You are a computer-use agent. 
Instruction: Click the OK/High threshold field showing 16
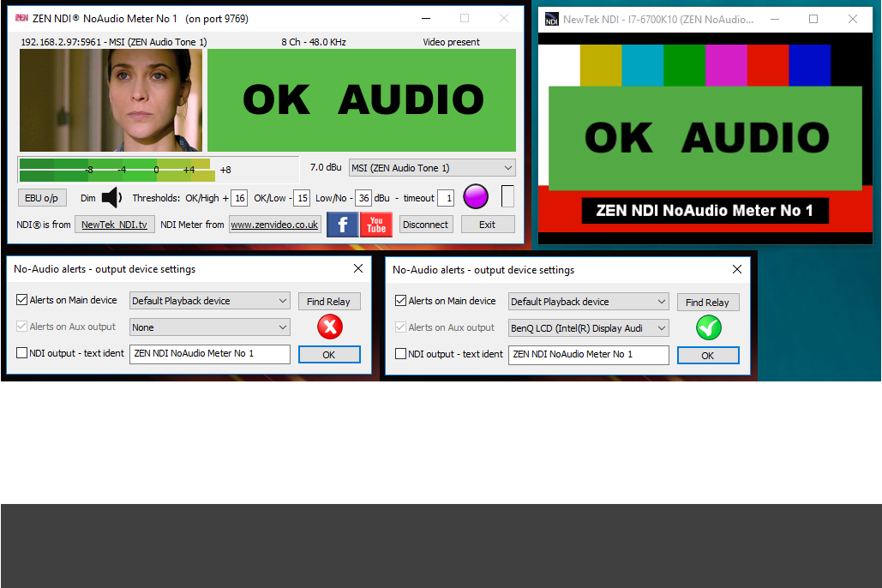(x=240, y=198)
